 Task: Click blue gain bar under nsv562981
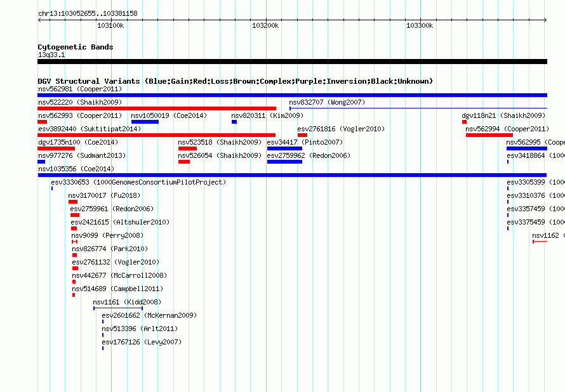click(292, 95)
